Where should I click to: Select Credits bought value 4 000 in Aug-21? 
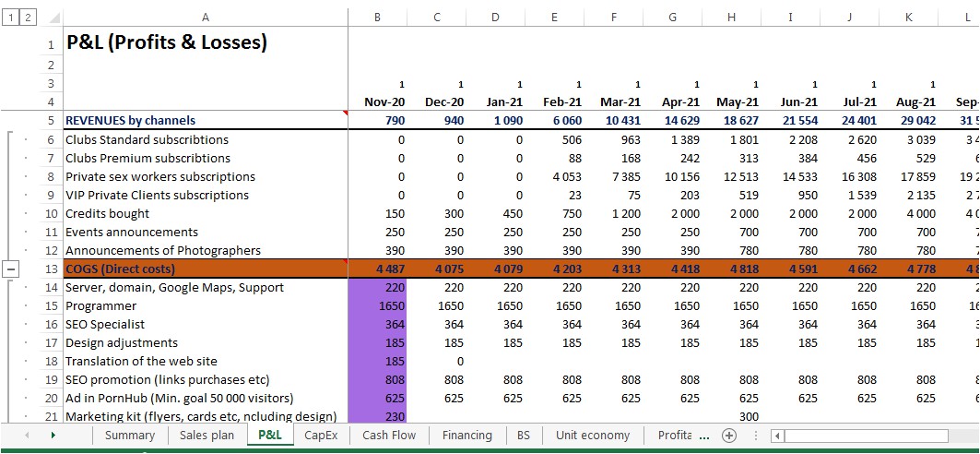point(908,214)
